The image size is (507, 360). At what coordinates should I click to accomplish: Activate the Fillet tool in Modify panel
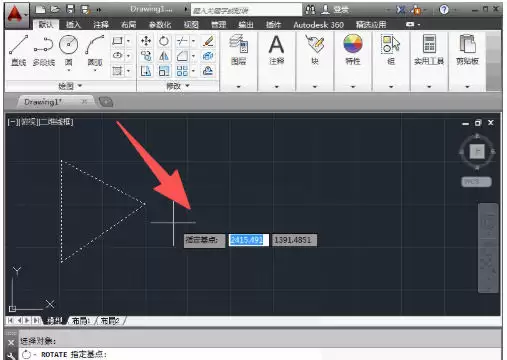click(x=182, y=56)
